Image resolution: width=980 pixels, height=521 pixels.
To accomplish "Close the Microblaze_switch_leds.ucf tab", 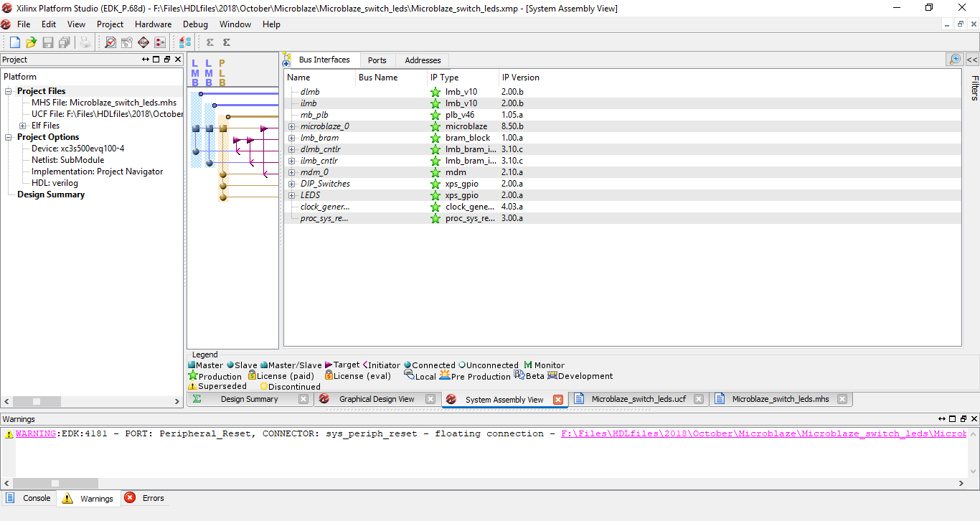I will (x=699, y=400).
